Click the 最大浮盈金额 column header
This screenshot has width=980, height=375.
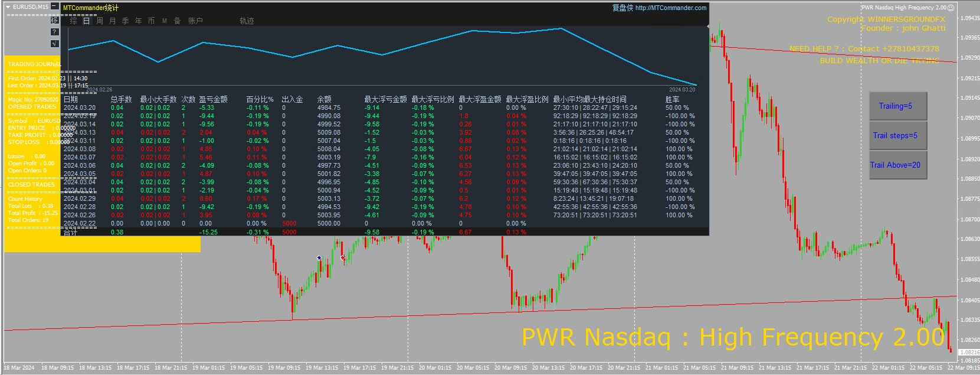(480, 99)
